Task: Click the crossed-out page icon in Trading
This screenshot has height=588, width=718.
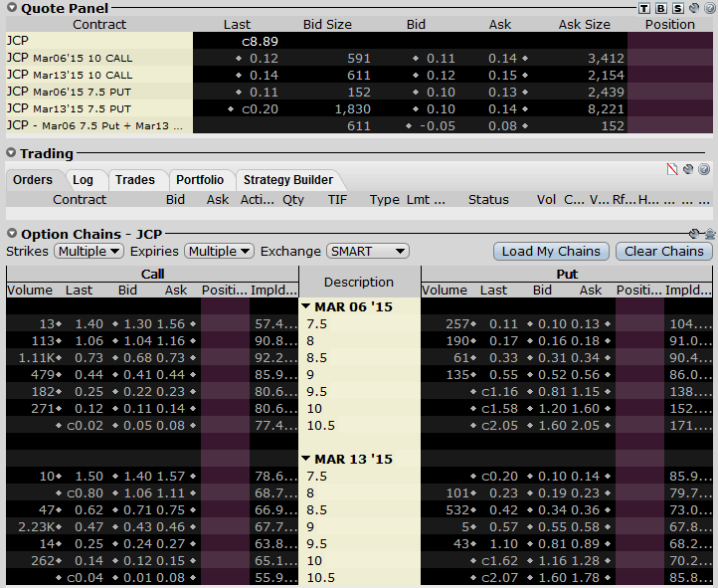Action: [x=671, y=169]
